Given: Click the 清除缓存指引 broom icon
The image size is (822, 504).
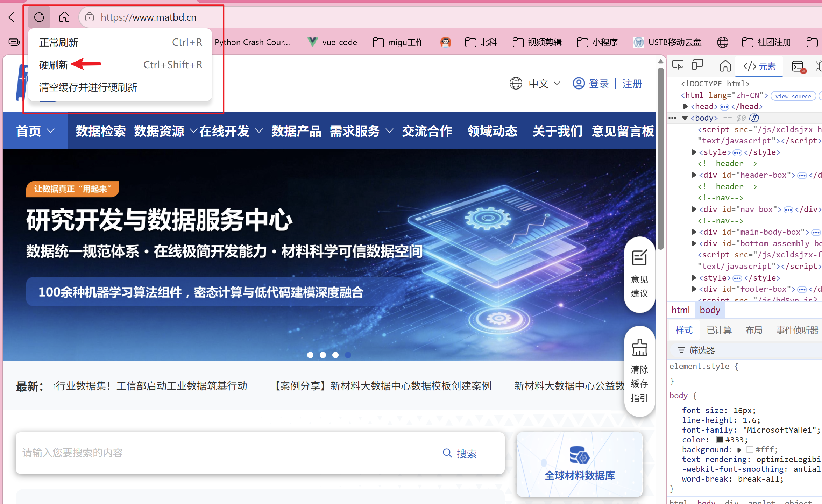Looking at the screenshot, I should 639,347.
